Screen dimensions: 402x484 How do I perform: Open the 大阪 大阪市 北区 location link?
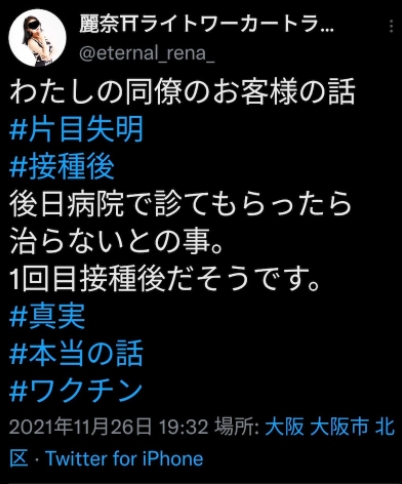(x=202, y=442)
